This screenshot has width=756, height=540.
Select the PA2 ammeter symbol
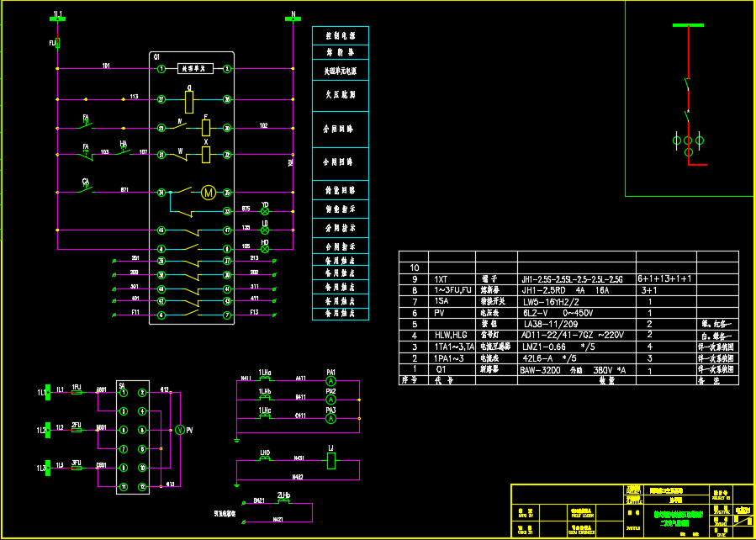tap(330, 400)
